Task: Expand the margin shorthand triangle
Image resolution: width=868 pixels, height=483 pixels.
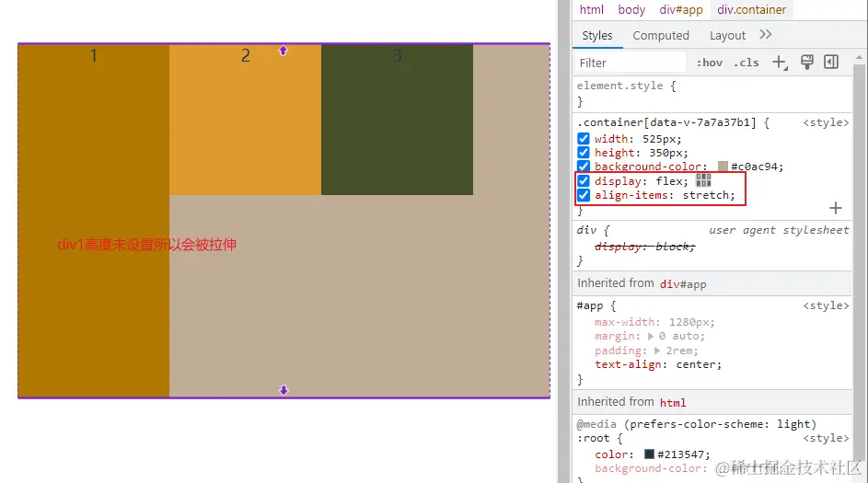Action: (651, 336)
